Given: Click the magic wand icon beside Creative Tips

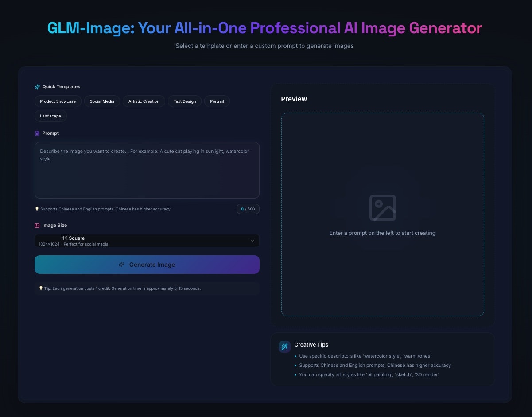Looking at the screenshot, I should [x=284, y=347].
